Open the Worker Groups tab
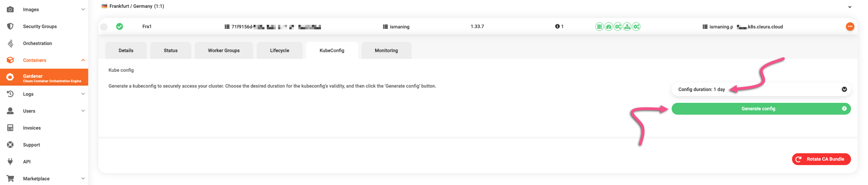The width and height of the screenshot is (868, 185). pyautogui.click(x=224, y=51)
